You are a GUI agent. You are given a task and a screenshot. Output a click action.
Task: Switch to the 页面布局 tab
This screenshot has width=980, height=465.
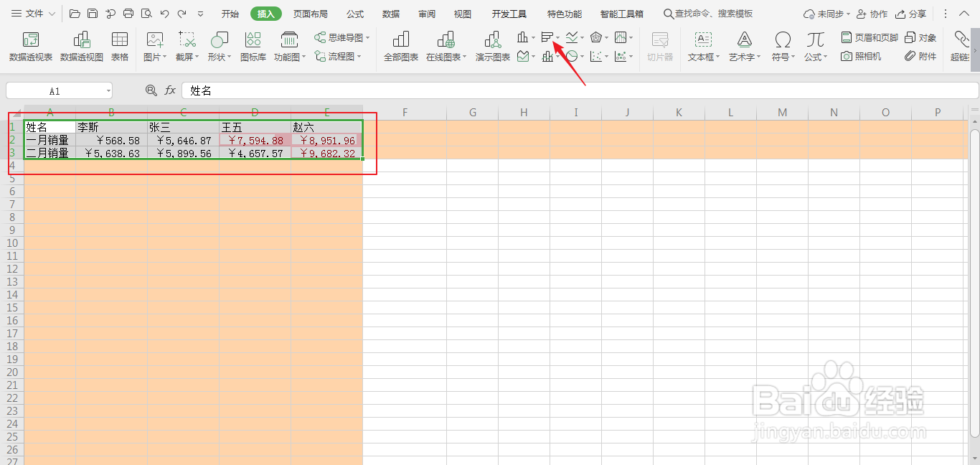coord(310,14)
